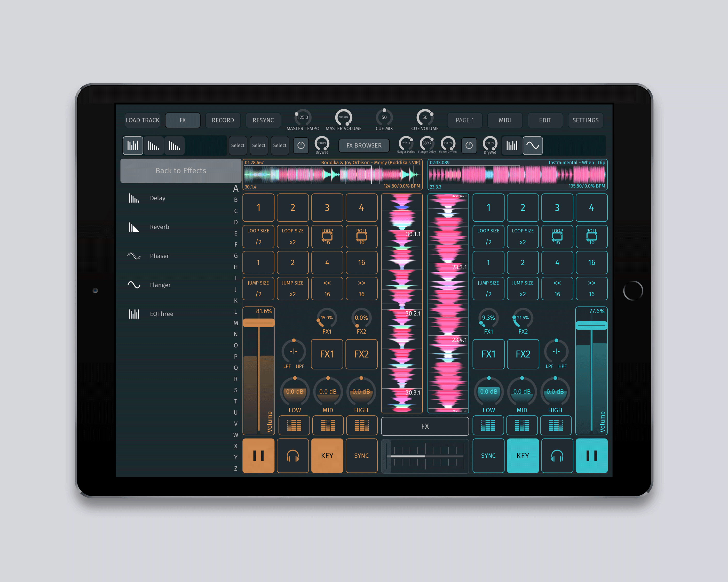This screenshot has width=728, height=582.
Task: Trigger left deck hot cue 1
Action: (258, 207)
